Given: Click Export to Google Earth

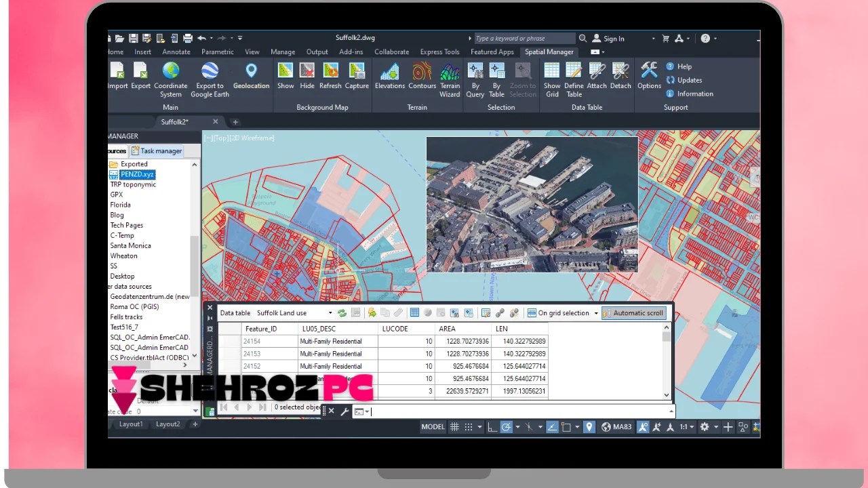Looking at the screenshot, I should pyautogui.click(x=210, y=79).
